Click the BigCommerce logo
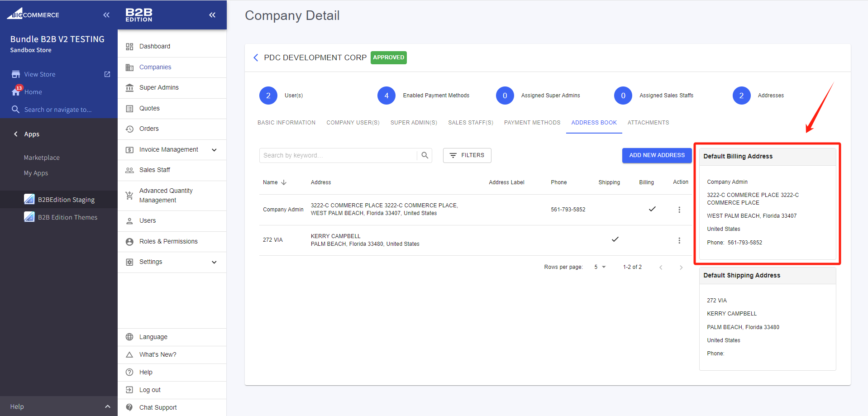868x416 pixels. [x=33, y=14]
